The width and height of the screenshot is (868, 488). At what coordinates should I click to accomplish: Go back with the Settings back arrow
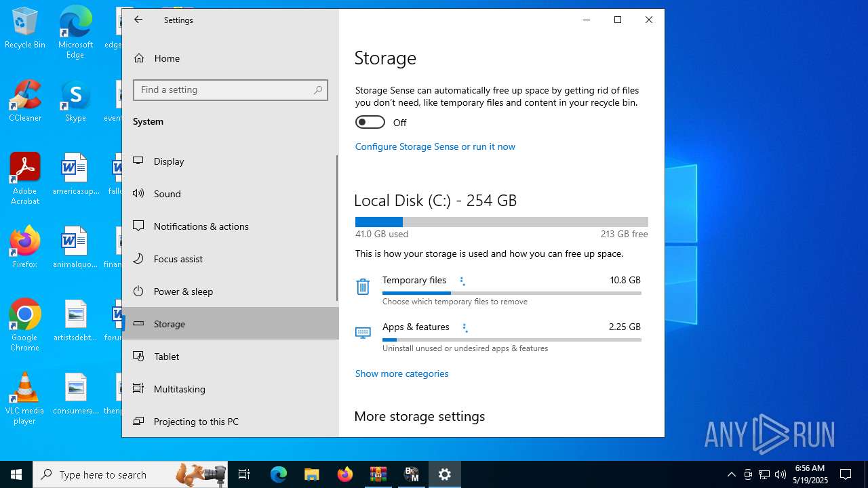(138, 20)
